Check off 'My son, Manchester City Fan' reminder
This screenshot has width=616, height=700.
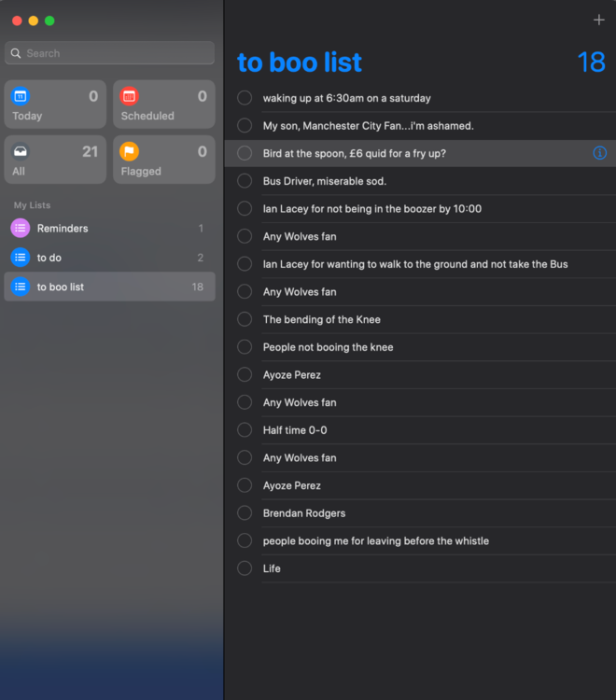point(245,125)
